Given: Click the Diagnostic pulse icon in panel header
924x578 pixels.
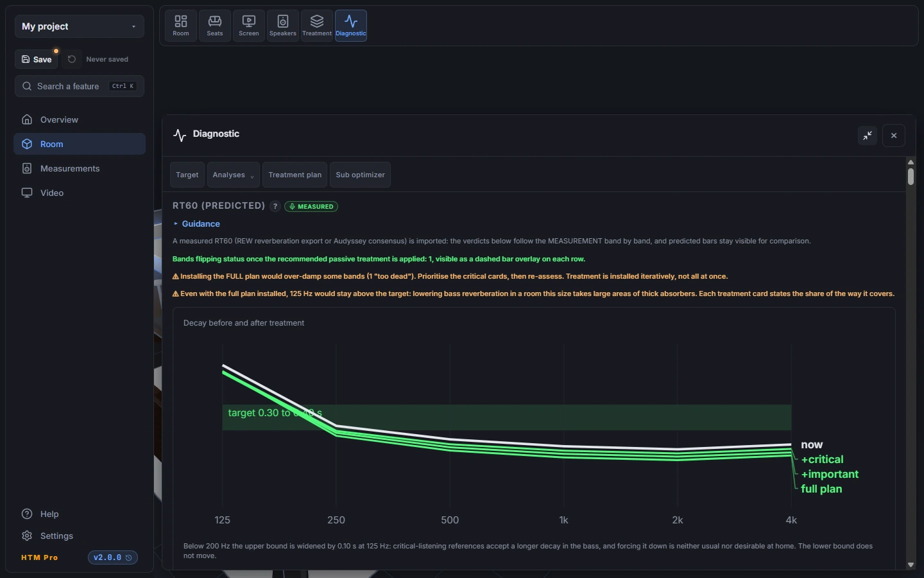Looking at the screenshot, I should (x=180, y=135).
